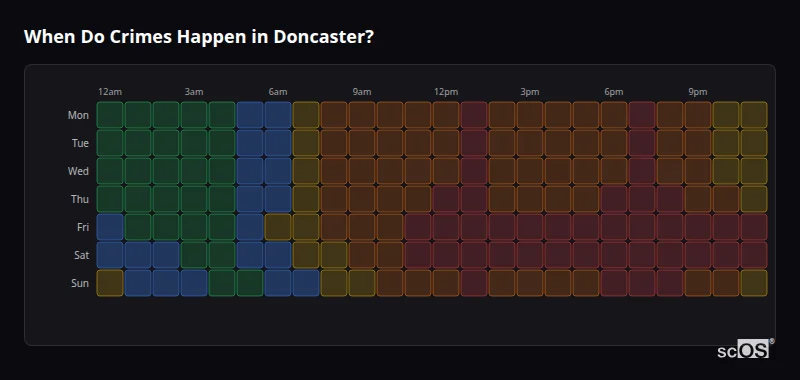Click the Thursday 12pm red cell
Screen dimensions: 800x380
446,199
